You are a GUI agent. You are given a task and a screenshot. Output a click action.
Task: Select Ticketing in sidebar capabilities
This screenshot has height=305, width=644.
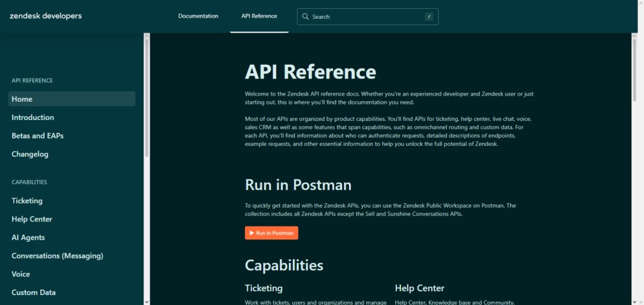[27, 201]
